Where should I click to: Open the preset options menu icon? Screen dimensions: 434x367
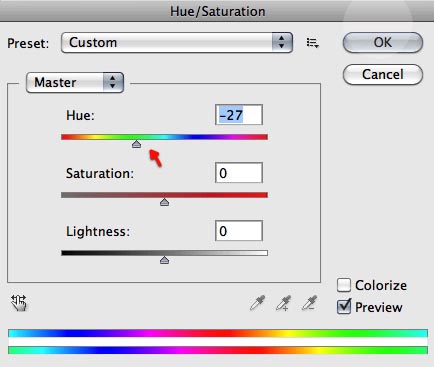(312, 43)
